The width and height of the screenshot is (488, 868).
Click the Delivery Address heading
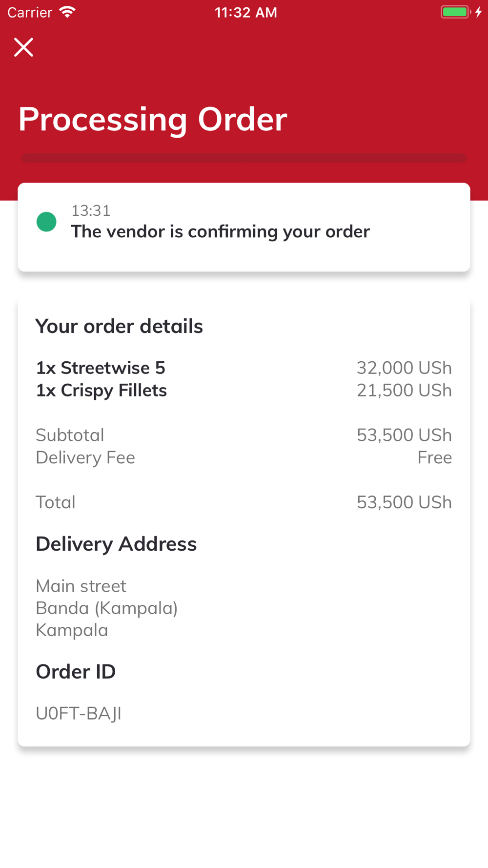pos(116,544)
